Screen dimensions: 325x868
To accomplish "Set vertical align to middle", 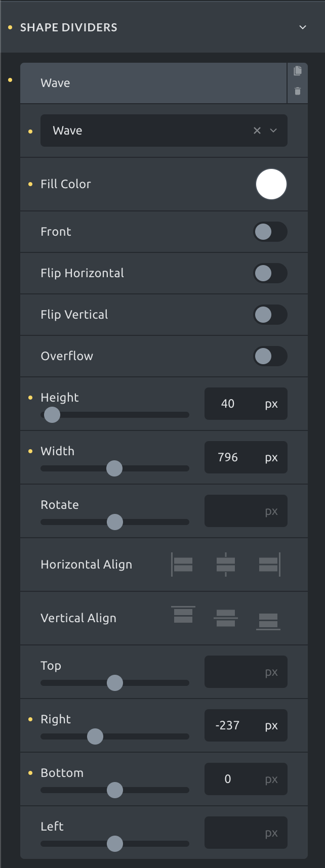I will pyautogui.click(x=225, y=618).
